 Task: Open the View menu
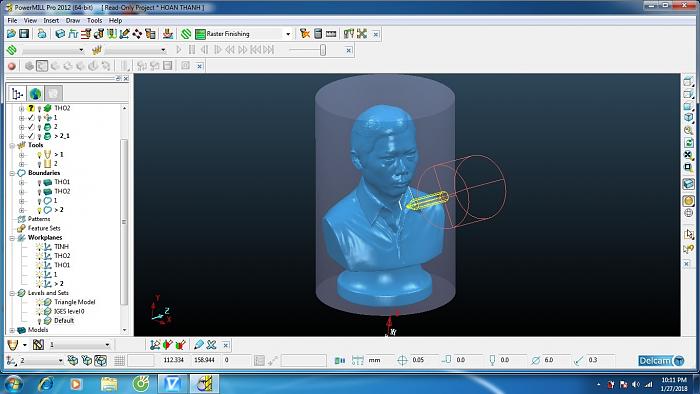click(x=30, y=21)
